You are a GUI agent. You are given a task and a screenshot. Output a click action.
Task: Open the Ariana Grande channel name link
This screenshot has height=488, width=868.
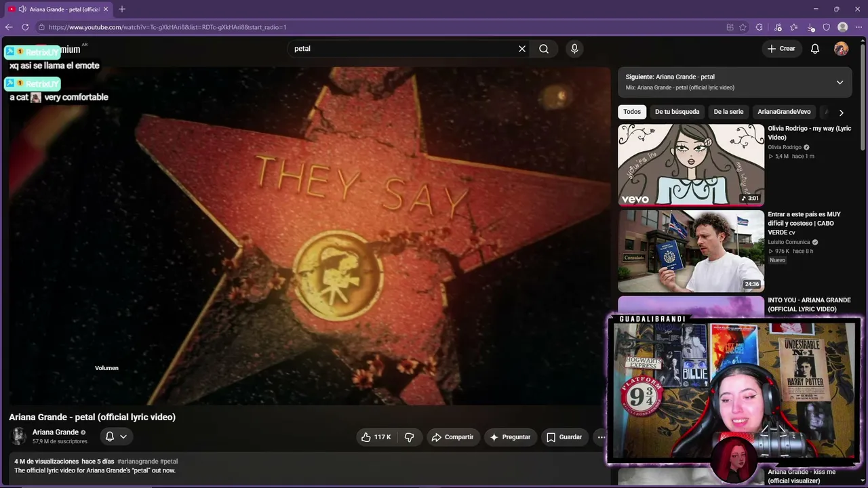tap(56, 432)
